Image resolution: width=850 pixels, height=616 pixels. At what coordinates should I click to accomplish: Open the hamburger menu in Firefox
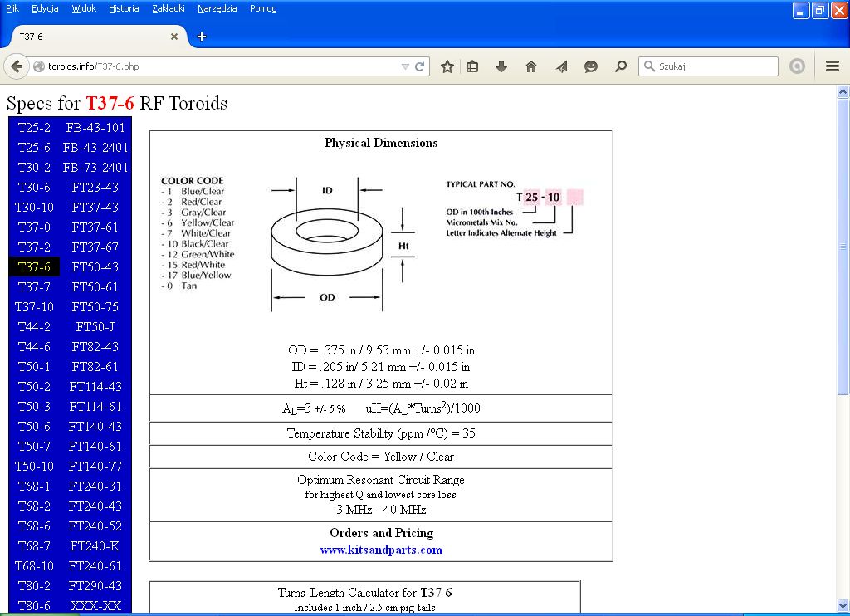tap(833, 66)
